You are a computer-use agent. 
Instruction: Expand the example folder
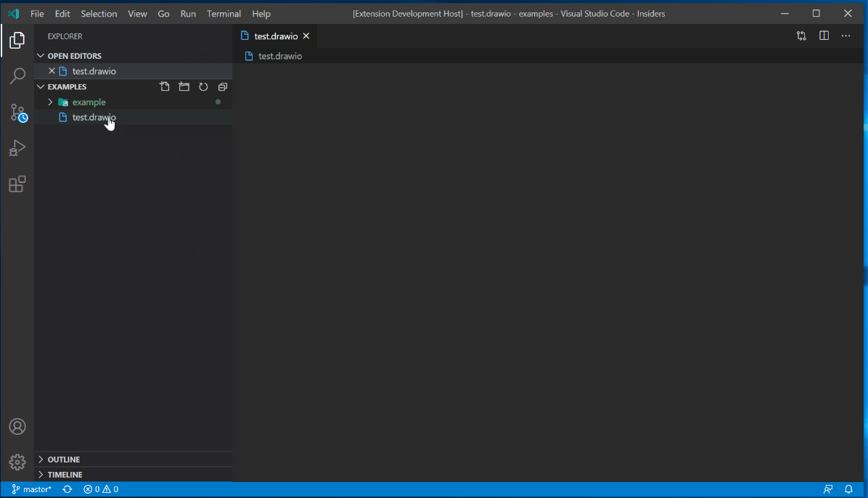tap(49, 102)
